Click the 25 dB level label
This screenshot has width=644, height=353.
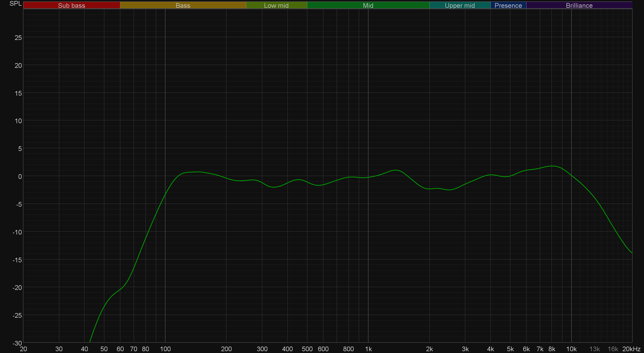pyautogui.click(x=18, y=38)
